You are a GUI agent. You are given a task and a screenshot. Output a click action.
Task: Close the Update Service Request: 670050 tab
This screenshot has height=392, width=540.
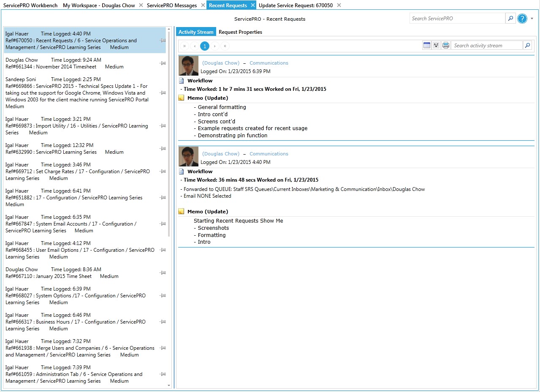click(x=339, y=5)
